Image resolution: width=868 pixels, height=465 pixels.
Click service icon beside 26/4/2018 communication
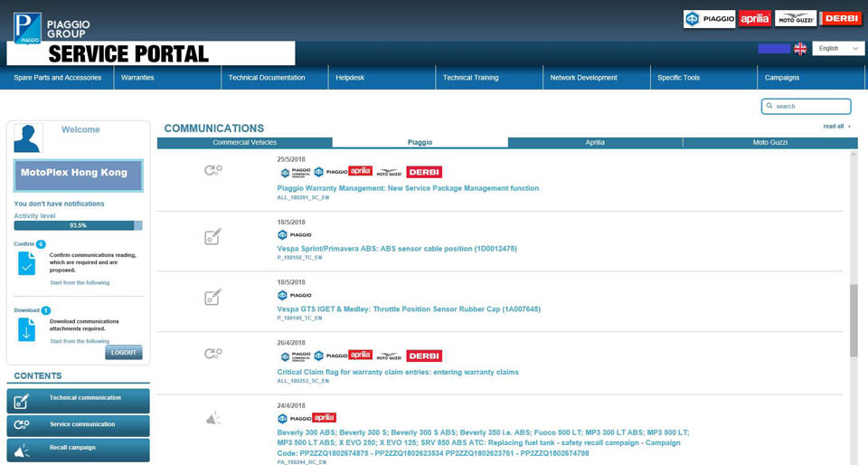pyautogui.click(x=213, y=353)
